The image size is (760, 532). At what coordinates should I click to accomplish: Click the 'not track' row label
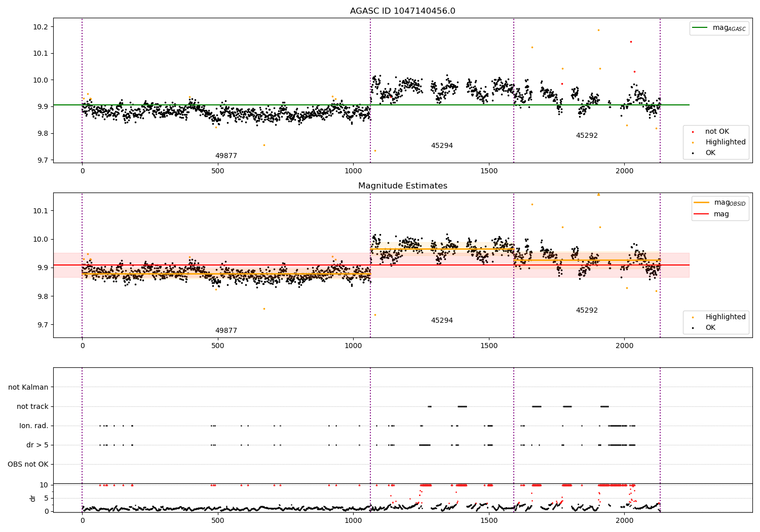[32, 407]
